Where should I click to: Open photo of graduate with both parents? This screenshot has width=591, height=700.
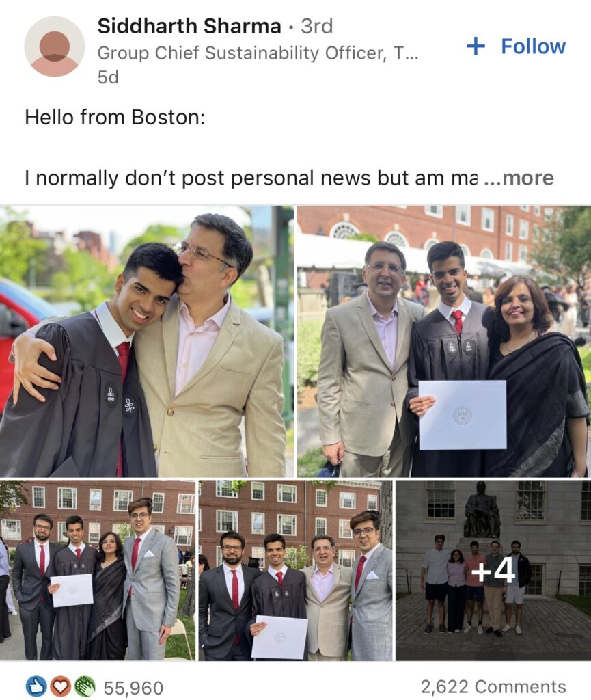(444, 342)
